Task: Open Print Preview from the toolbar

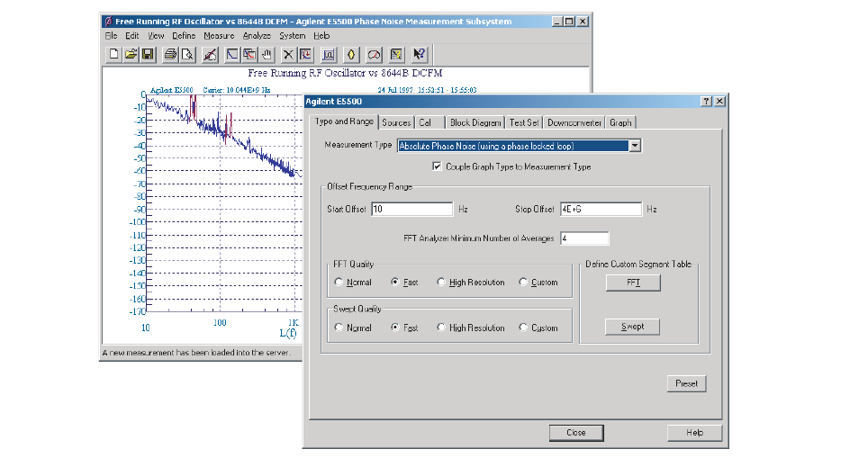Action: [187, 54]
